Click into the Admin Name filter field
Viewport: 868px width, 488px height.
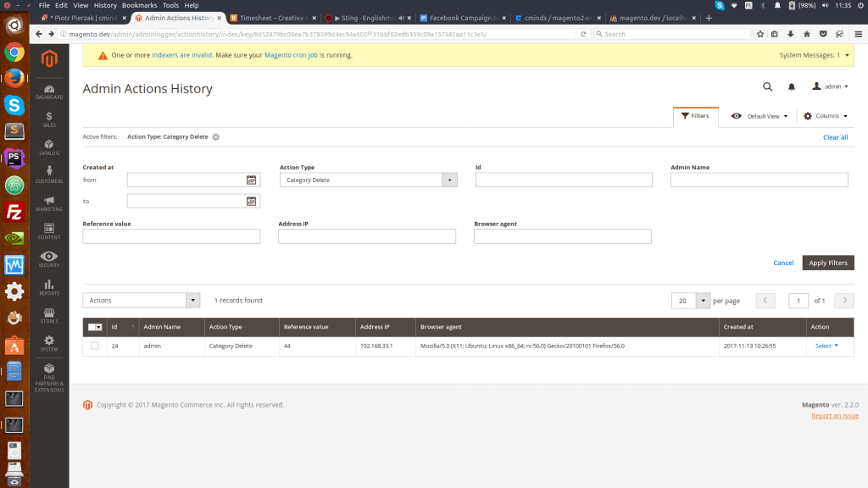(x=759, y=180)
